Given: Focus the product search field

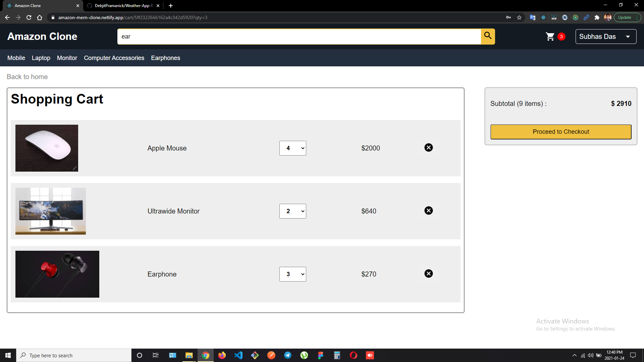Looking at the screenshot, I should tap(299, 37).
